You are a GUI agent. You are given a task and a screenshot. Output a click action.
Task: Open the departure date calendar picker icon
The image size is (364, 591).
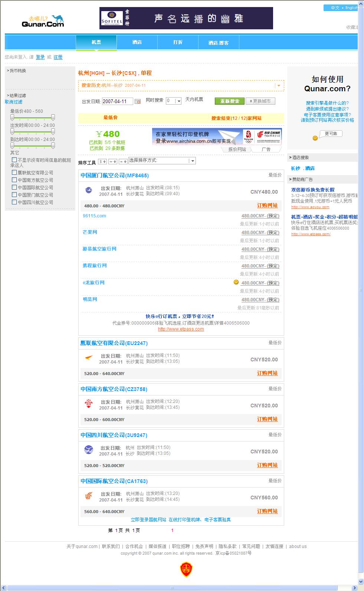138,101
